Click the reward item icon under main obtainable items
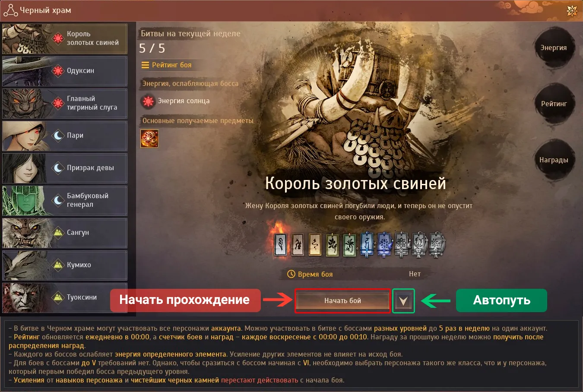Screen dimensions: 583x392 [149, 139]
